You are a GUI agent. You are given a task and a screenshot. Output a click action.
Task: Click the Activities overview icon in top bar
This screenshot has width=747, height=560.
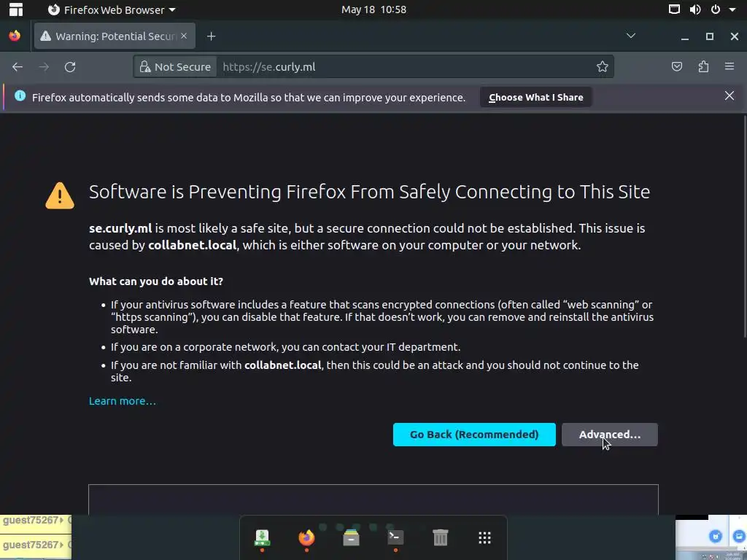point(16,9)
